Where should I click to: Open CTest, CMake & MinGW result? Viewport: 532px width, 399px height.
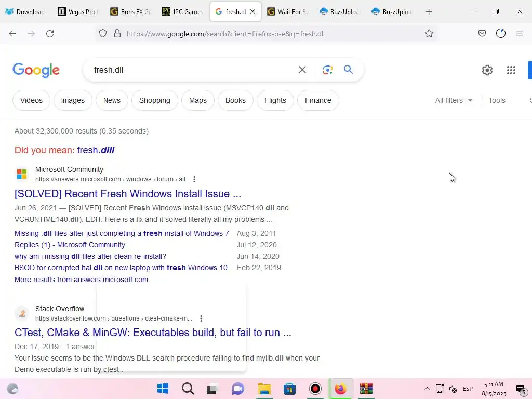pyautogui.click(x=153, y=332)
